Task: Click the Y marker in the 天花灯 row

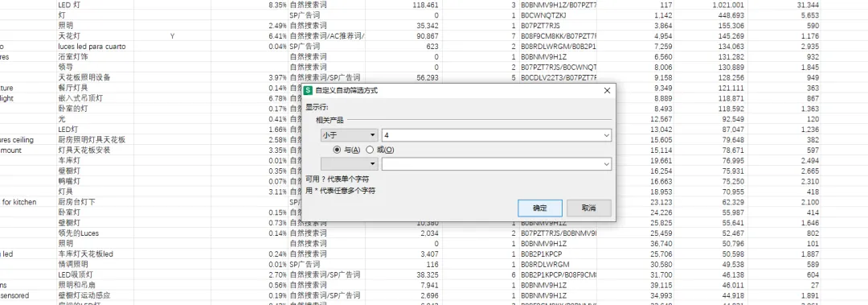Action: pyautogui.click(x=172, y=36)
